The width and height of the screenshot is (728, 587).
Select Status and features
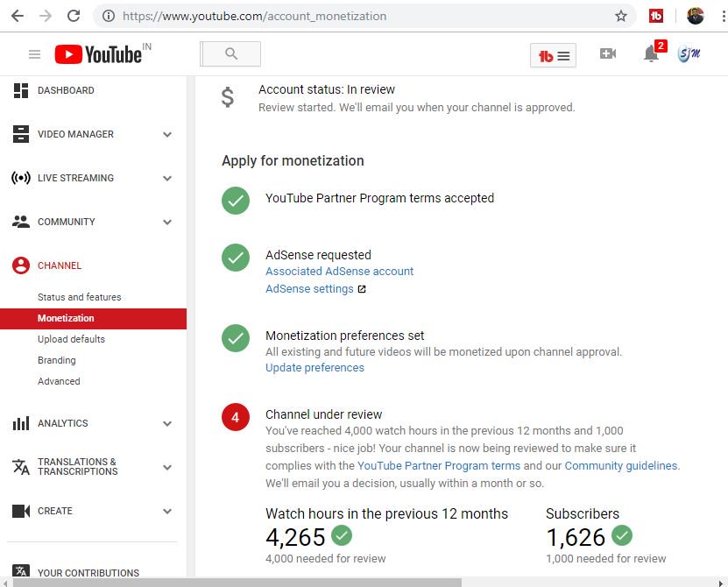point(80,297)
